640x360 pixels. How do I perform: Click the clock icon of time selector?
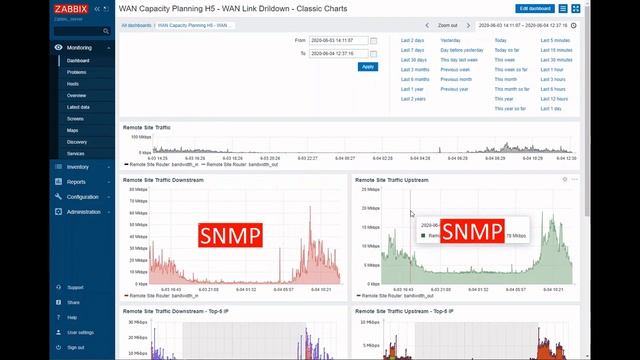573,25
